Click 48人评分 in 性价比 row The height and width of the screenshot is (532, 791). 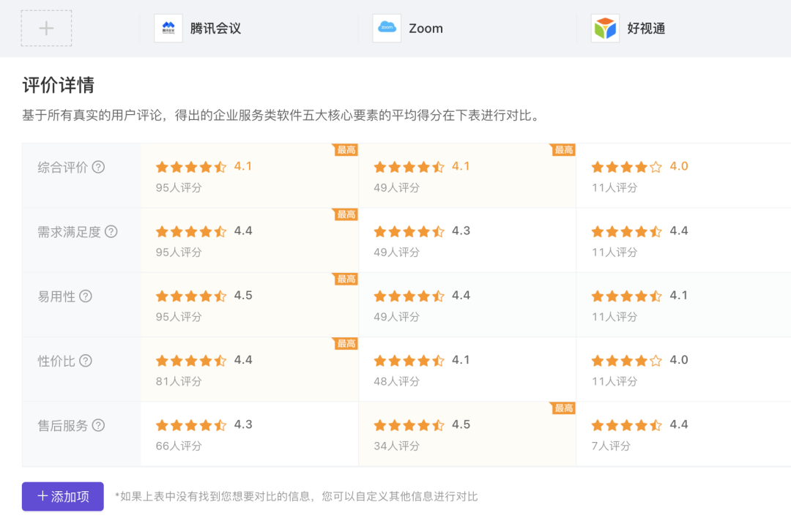coord(396,381)
